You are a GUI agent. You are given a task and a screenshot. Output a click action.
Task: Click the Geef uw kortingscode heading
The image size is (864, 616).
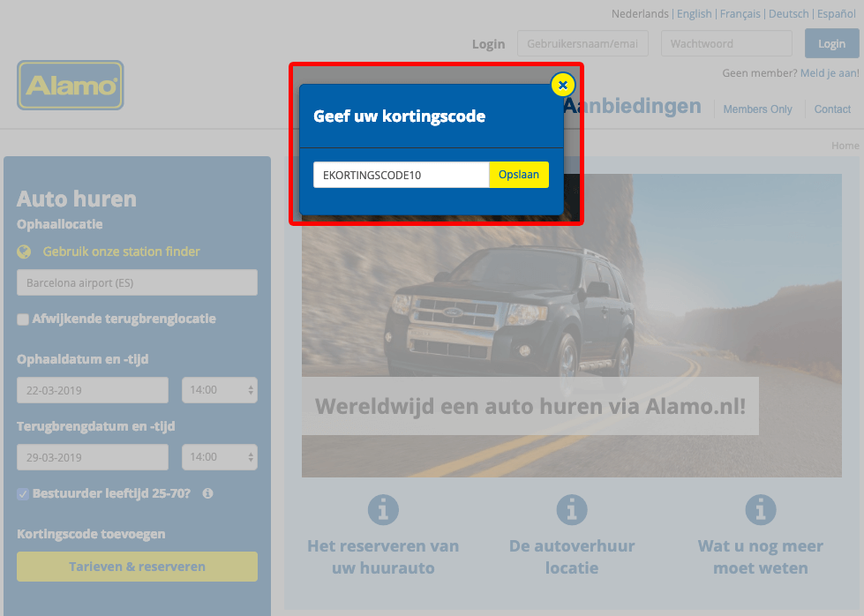tap(400, 116)
